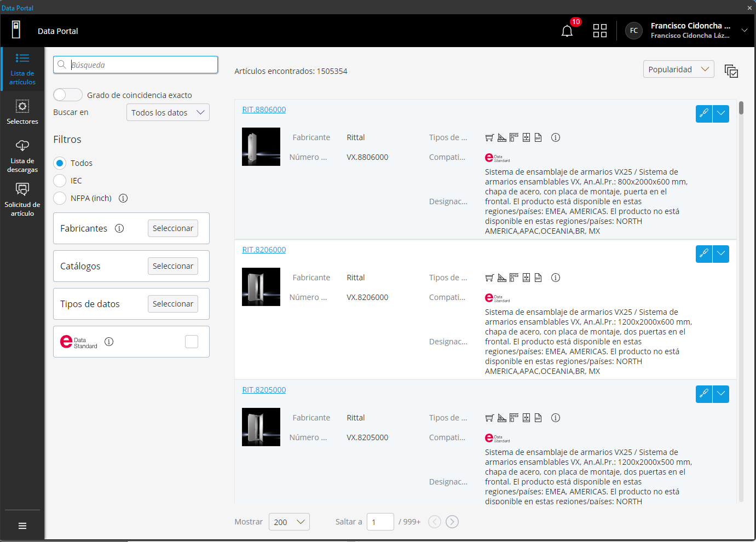Click info icon beside Data Standard filter

[109, 342]
